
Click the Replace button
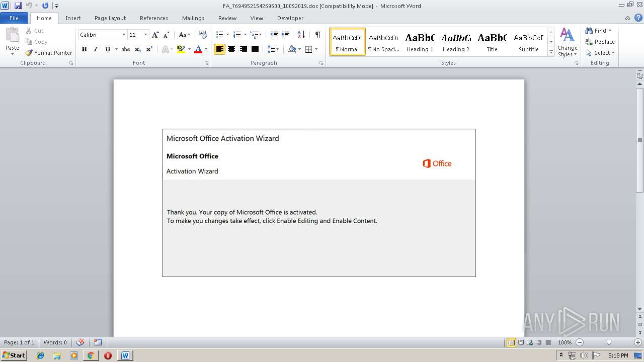tap(600, 42)
